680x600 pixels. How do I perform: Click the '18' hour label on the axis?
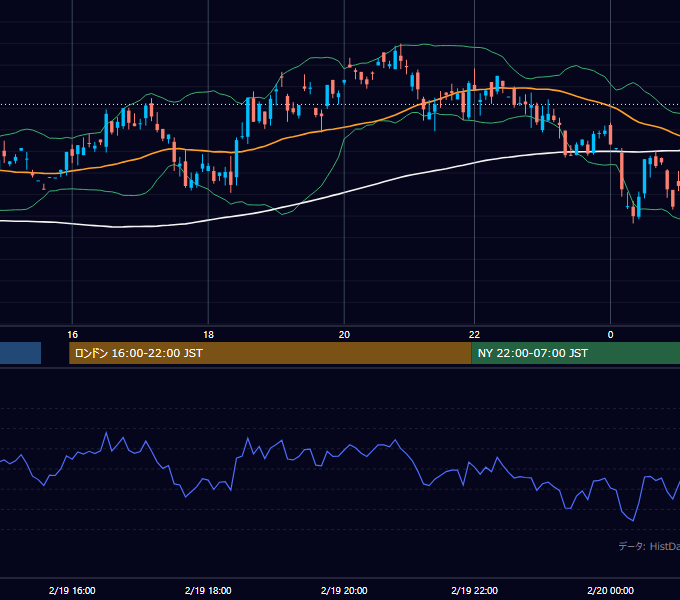(x=209, y=335)
